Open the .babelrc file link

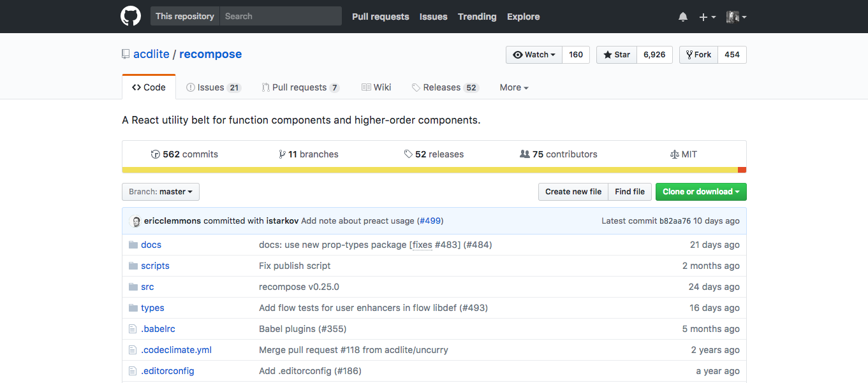[x=158, y=329]
